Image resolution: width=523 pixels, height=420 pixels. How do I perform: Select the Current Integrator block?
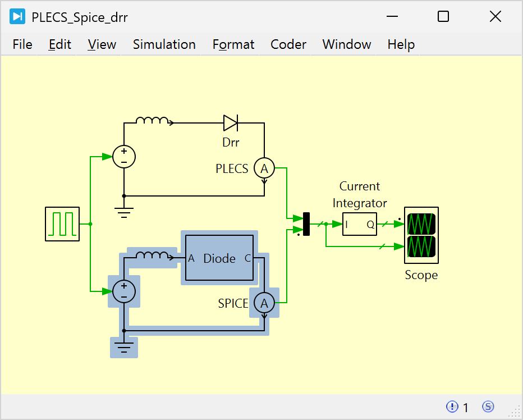pos(360,224)
